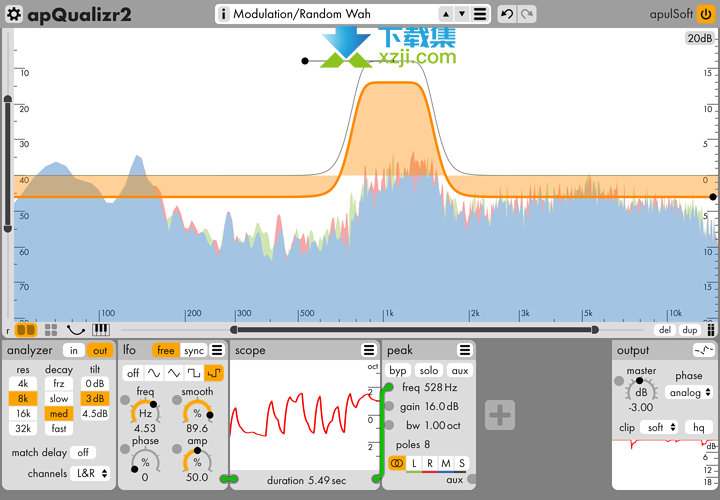This screenshot has height=500, width=720.
Task: Click the power bypass icon next to apulSoft
Action: 706,14
